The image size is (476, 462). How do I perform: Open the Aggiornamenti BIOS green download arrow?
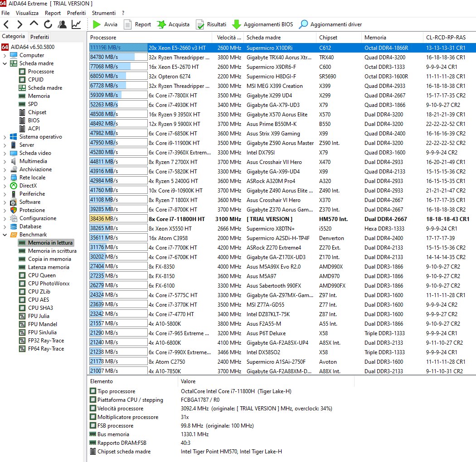[237, 24]
